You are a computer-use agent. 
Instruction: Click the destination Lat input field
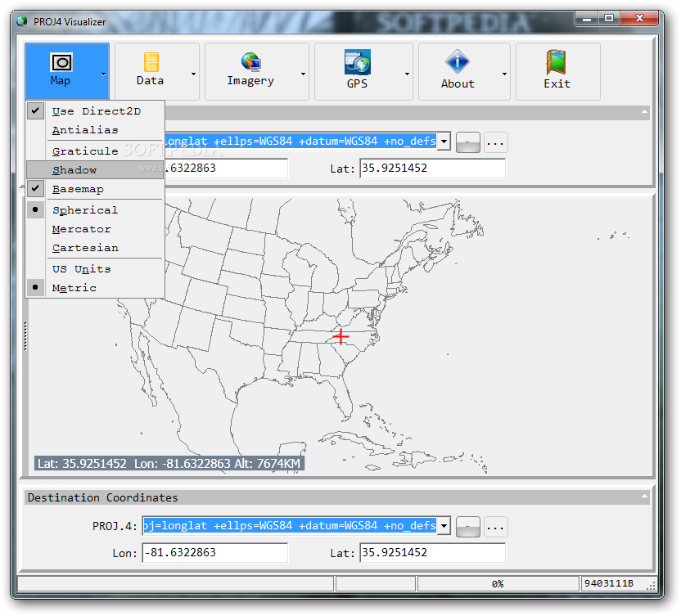[x=432, y=553]
